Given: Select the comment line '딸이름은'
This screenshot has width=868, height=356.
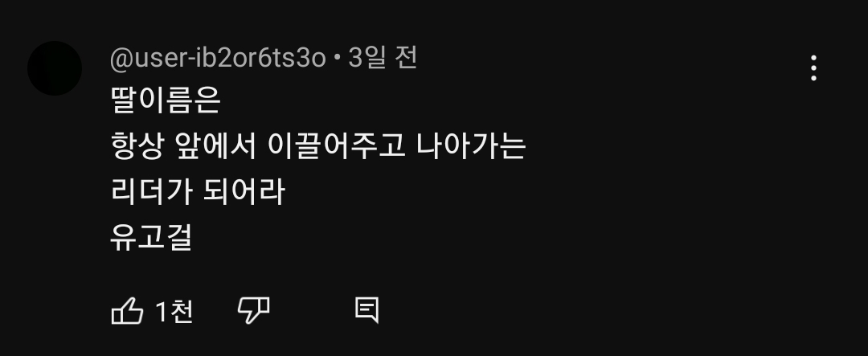Looking at the screenshot, I should pos(166,100).
